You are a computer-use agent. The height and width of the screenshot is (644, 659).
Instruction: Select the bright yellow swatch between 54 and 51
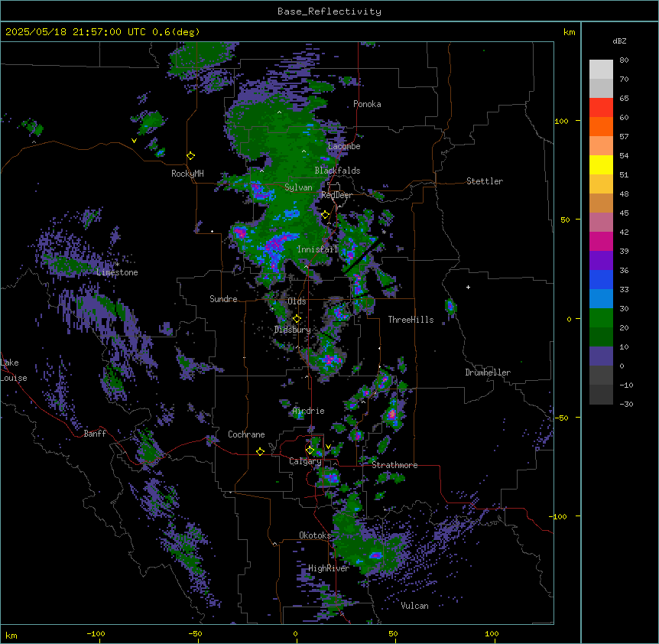601,164
